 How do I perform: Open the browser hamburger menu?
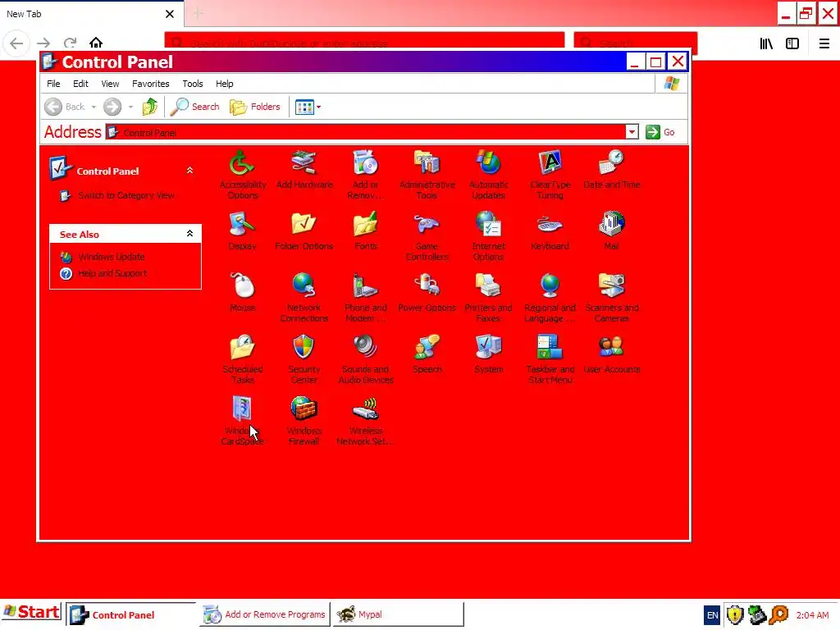coord(824,43)
